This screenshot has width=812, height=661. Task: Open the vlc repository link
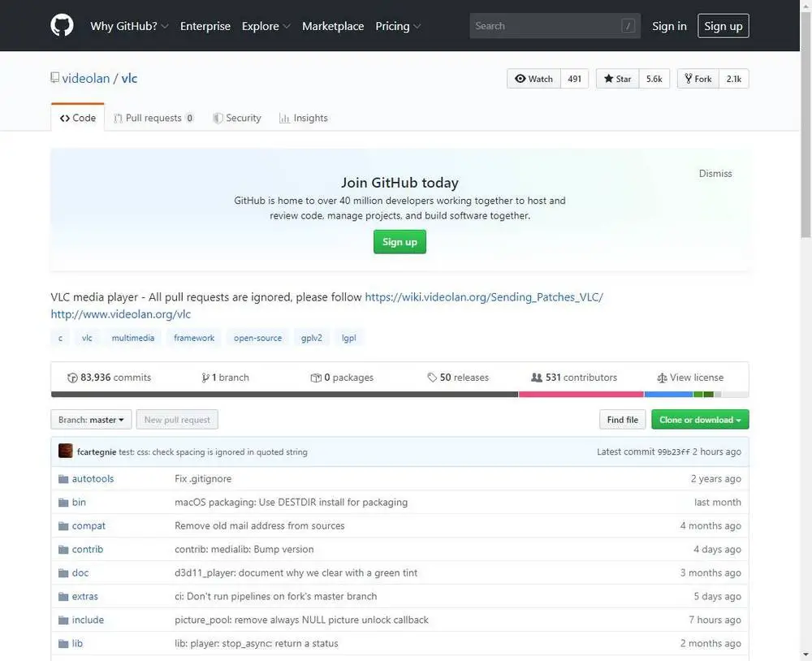(129, 78)
